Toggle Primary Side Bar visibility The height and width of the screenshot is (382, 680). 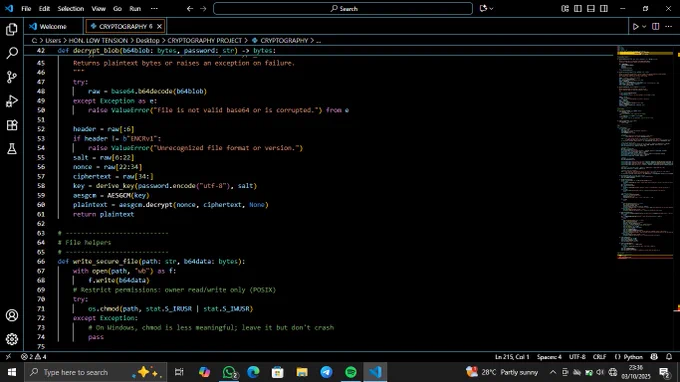[578, 8]
